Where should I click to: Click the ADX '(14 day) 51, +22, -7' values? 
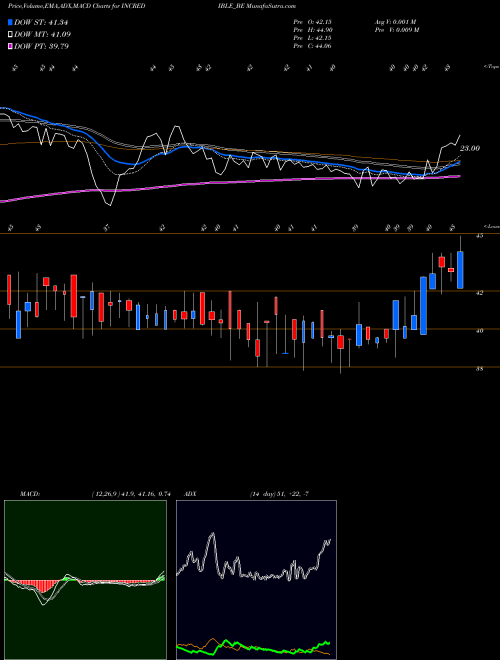280,494
